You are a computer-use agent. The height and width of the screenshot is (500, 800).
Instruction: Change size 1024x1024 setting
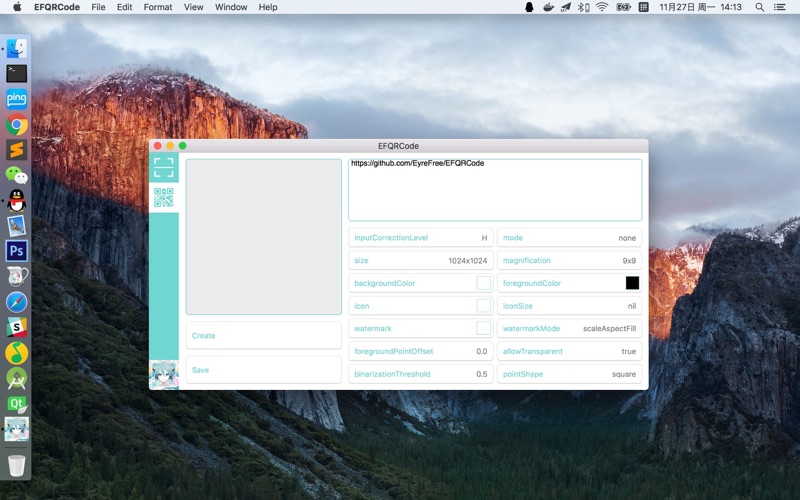420,260
